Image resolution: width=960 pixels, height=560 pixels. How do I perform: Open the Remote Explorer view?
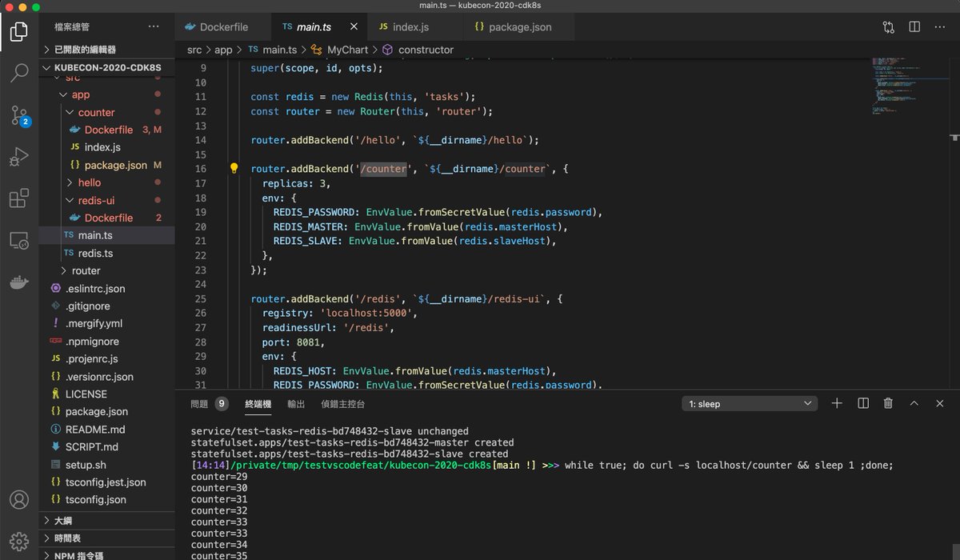tap(19, 240)
